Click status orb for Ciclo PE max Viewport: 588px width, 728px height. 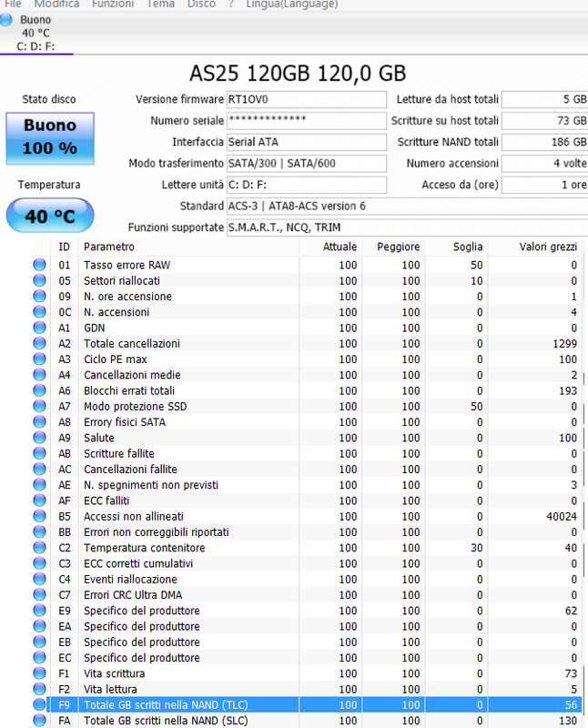39,359
